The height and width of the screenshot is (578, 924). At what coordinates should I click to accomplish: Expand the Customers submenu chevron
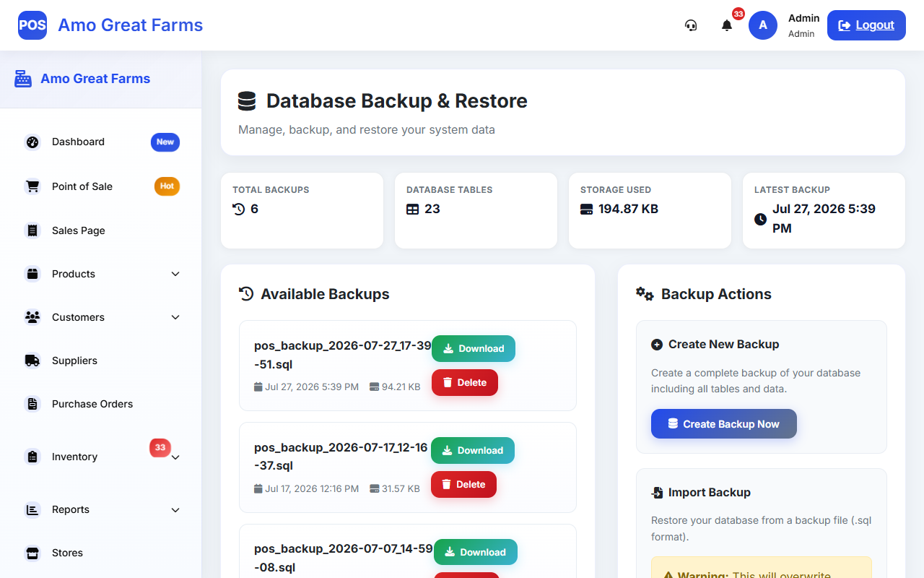click(175, 317)
